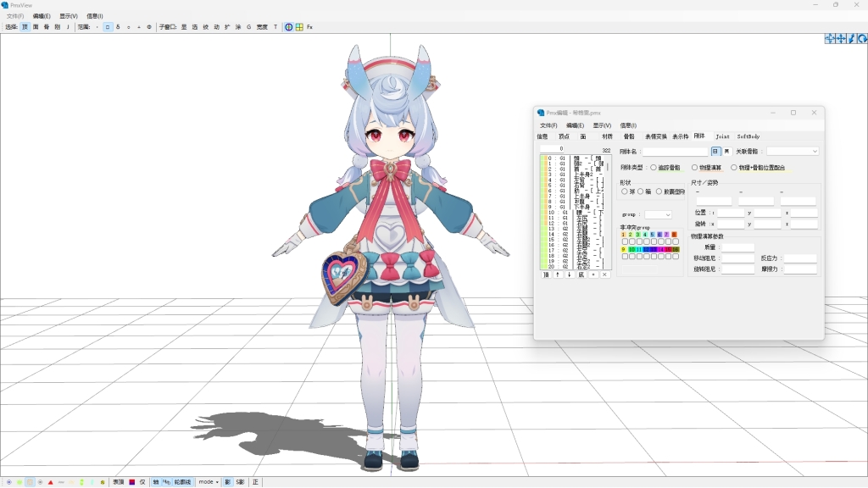Switch to the 材质 tab
Viewport: 868px width, 488px height.
[607, 136]
